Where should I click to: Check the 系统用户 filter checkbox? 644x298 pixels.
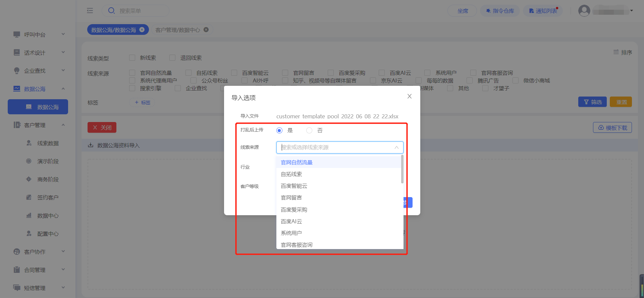(427, 73)
